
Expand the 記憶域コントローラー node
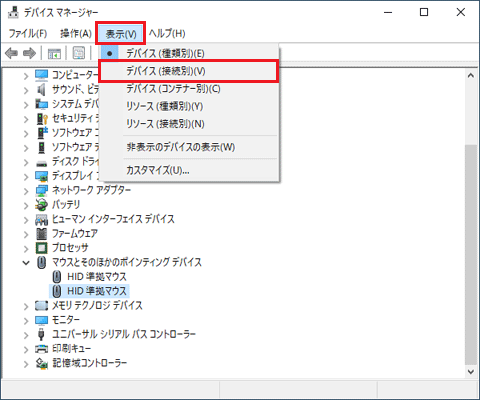pos(26,363)
